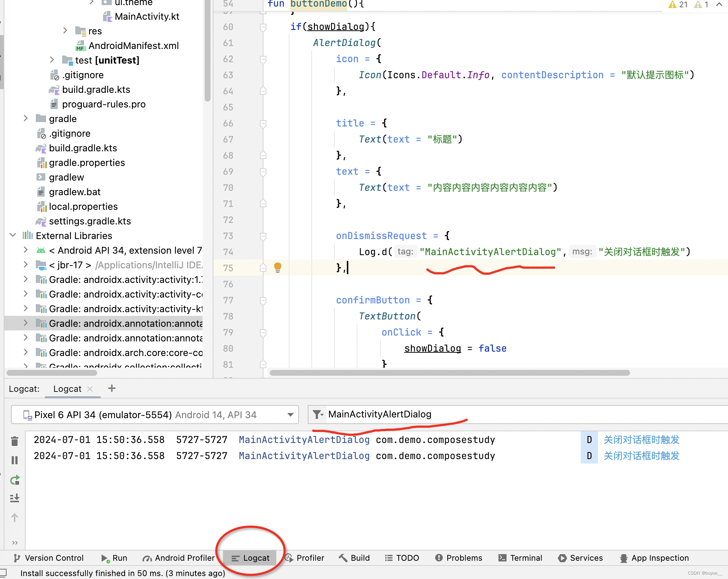Toggle the code fold at line 73

pyautogui.click(x=263, y=236)
